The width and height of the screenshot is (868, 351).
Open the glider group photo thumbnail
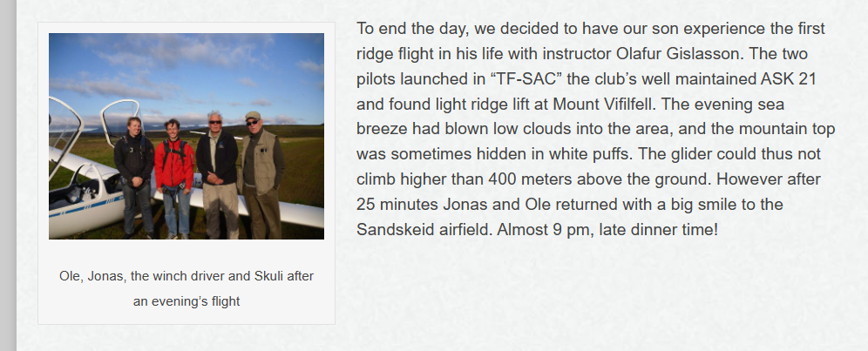186,136
